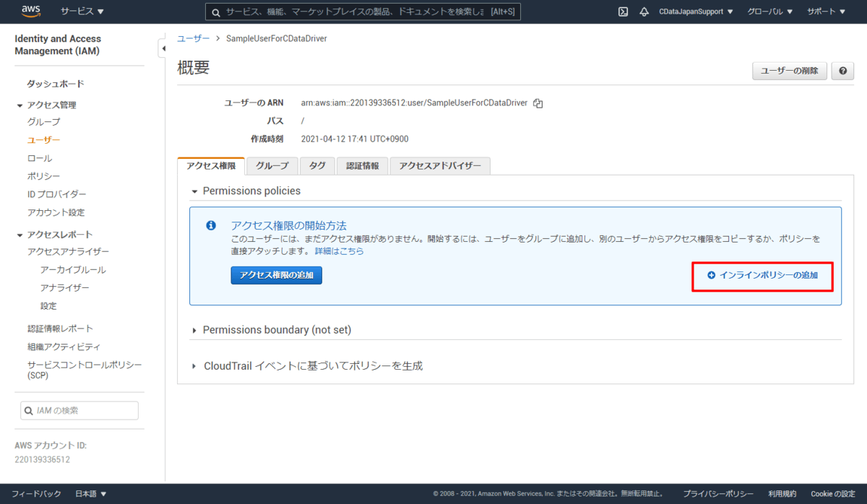Screen dimensions: 867x504
Task: Click the blue info icon in notice
Action: click(x=211, y=226)
